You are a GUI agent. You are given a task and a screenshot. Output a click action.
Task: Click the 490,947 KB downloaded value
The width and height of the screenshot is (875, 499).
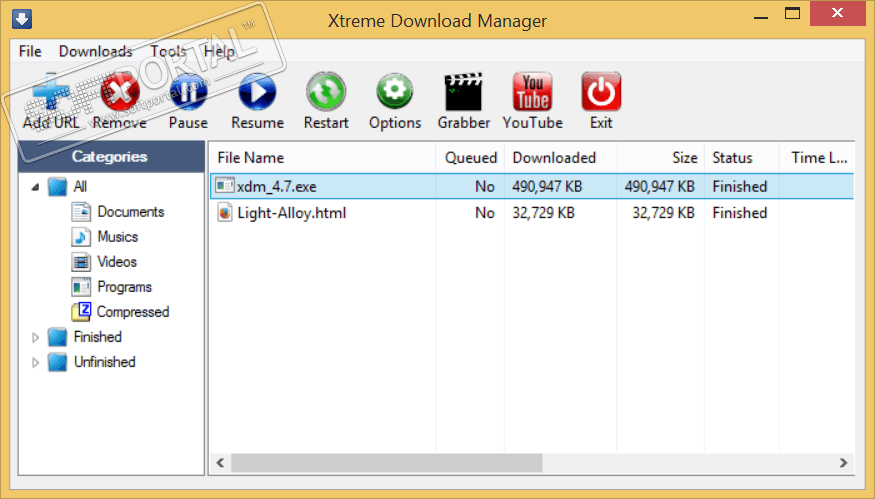point(547,186)
